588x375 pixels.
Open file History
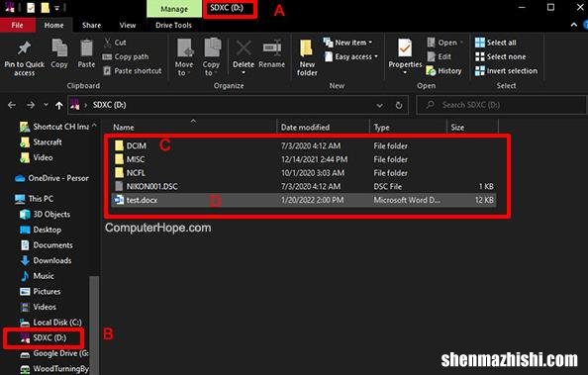tap(443, 71)
